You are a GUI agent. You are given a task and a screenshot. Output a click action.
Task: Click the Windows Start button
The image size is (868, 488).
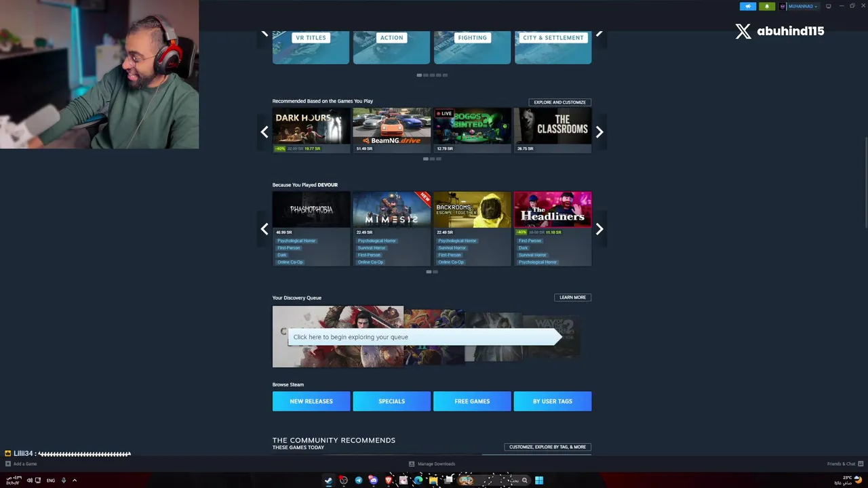click(x=538, y=480)
